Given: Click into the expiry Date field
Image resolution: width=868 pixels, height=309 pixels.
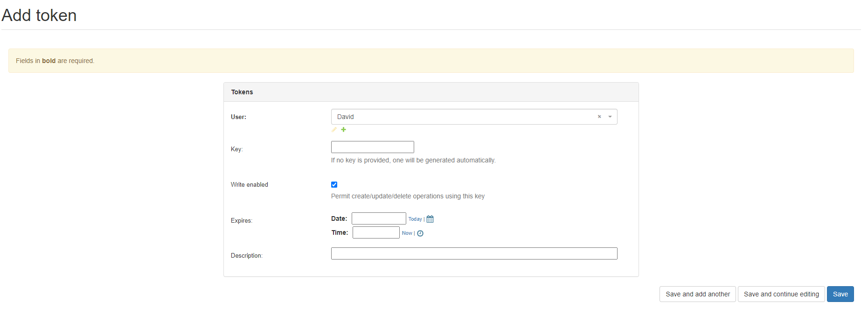Looking at the screenshot, I should (378, 218).
